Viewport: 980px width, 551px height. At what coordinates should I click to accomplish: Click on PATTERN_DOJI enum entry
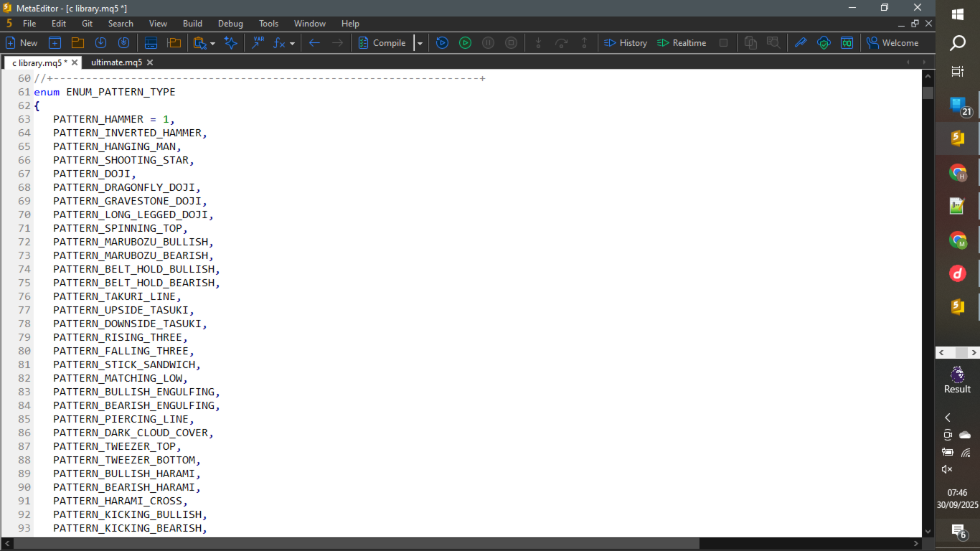coord(95,174)
